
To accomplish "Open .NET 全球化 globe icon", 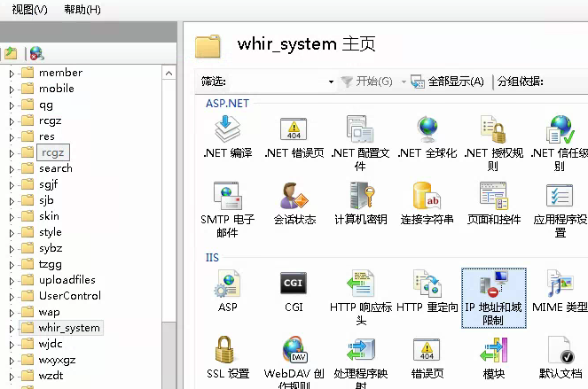I will [x=427, y=131].
